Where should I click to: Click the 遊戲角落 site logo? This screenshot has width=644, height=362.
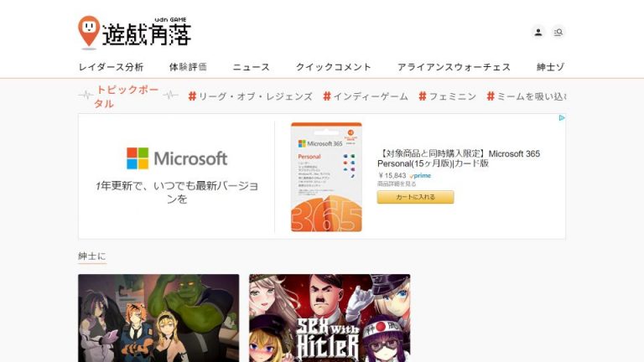(x=135, y=32)
